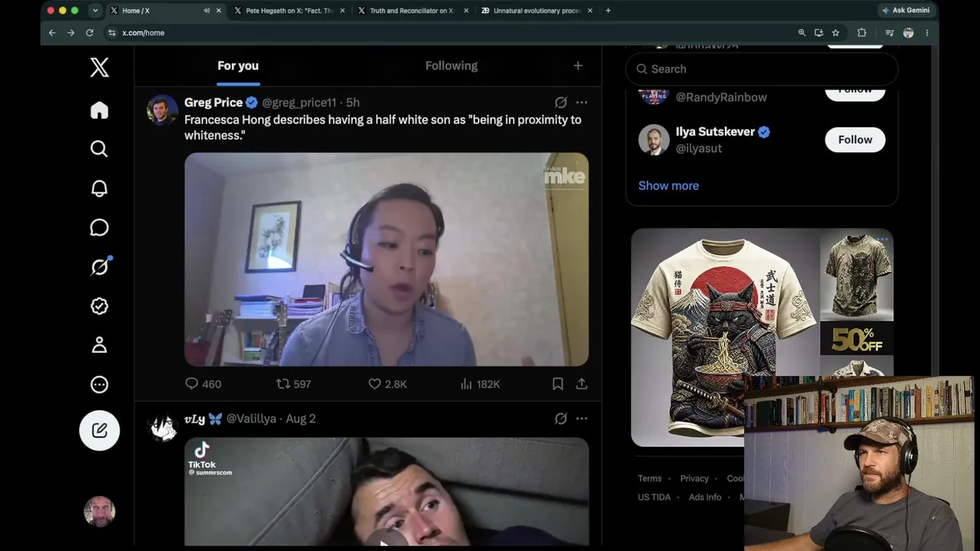Close the Pete Hegseth on X tab
The width and height of the screenshot is (980, 551).
(342, 11)
